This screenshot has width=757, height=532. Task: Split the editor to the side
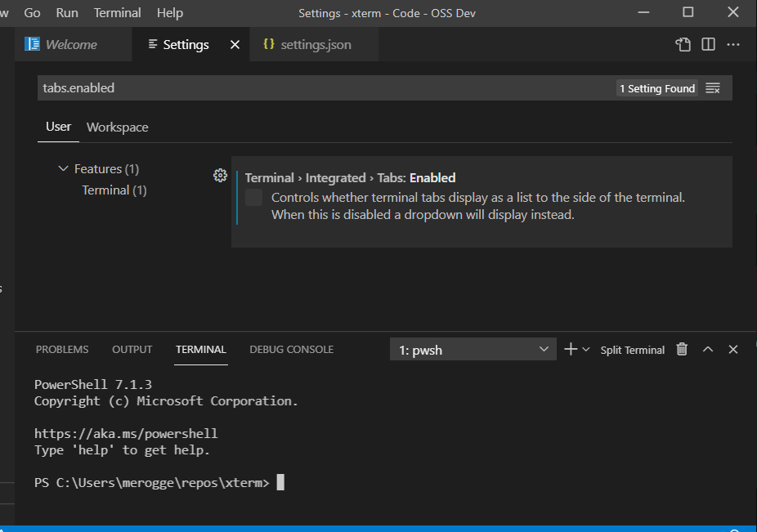pyautogui.click(x=707, y=44)
